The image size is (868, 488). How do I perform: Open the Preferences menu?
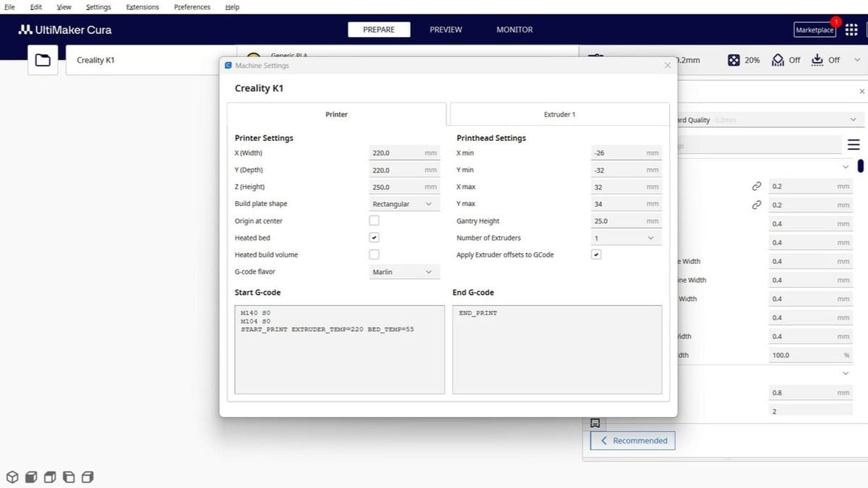pyautogui.click(x=192, y=7)
